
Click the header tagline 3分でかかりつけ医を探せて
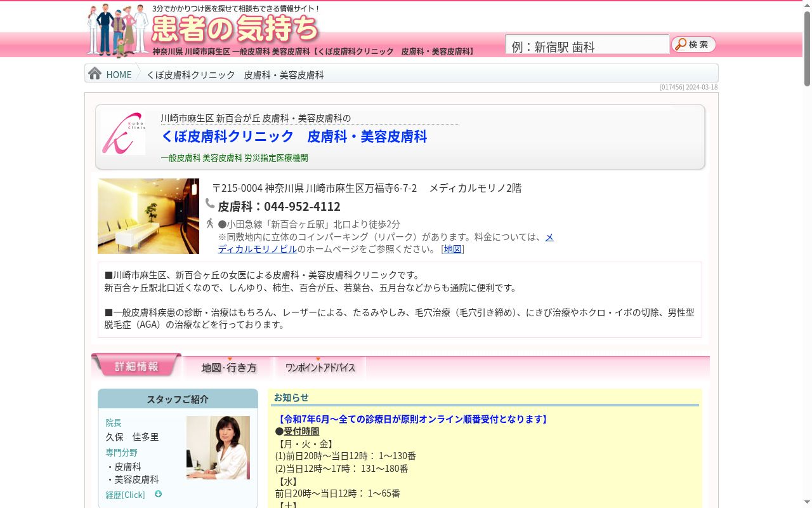coord(237,9)
